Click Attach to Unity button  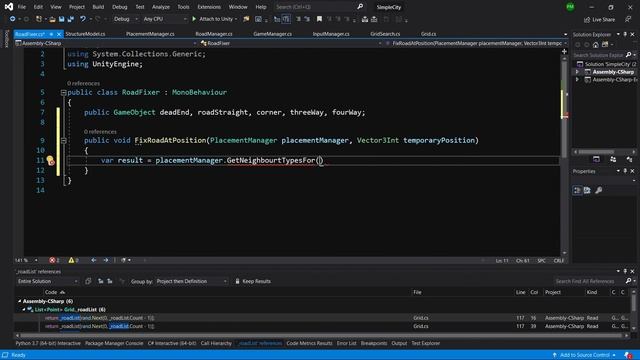click(x=214, y=19)
